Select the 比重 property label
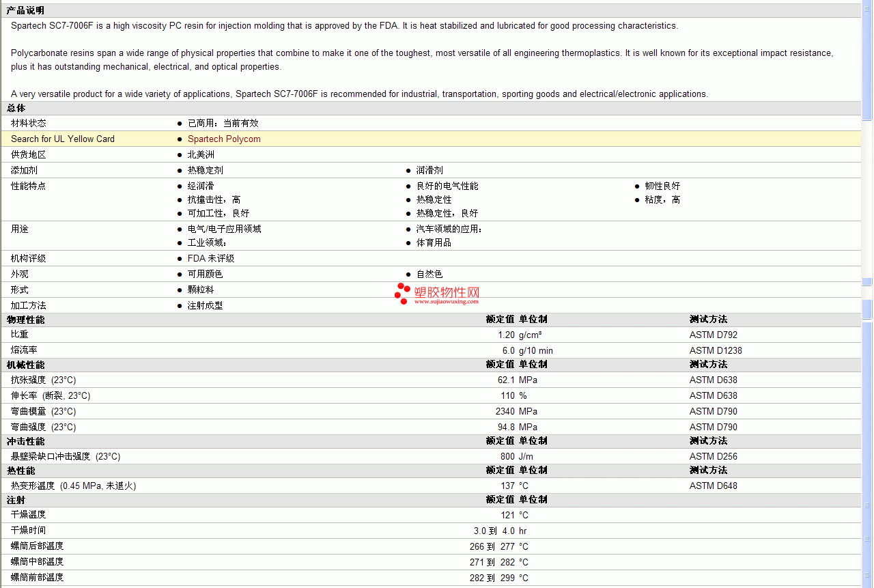Screen dimensions: 874x588 click(20, 335)
